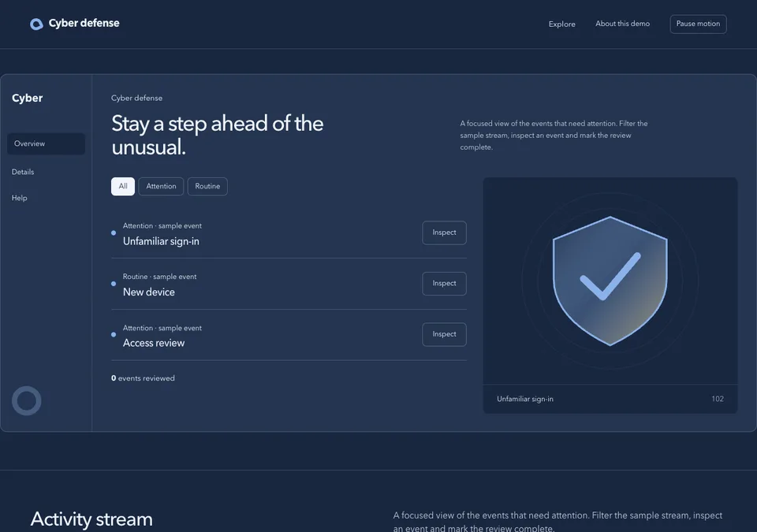Click the New device event title

click(x=149, y=292)
